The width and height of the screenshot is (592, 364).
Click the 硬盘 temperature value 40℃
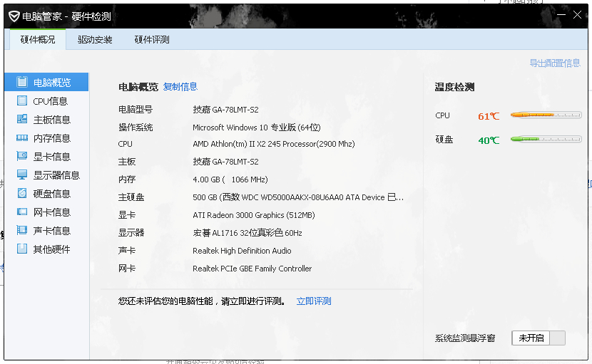pyautogui.click(x=489, y=140)
